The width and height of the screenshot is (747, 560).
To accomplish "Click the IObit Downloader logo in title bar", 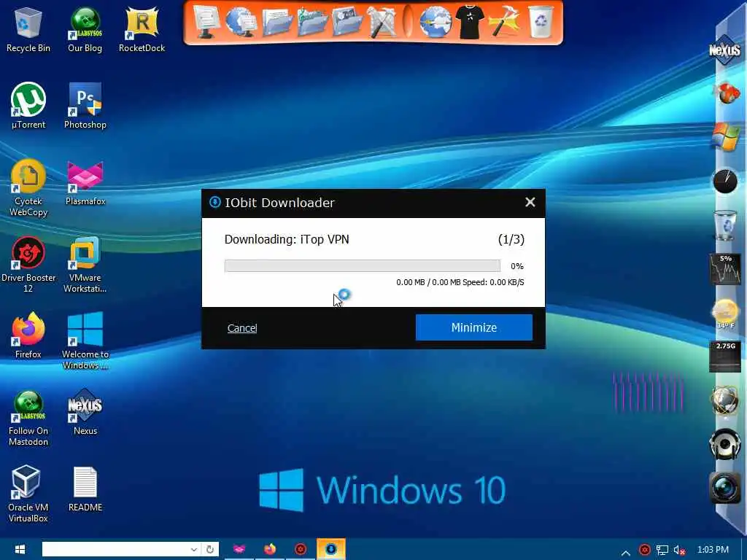I will 215,203.
